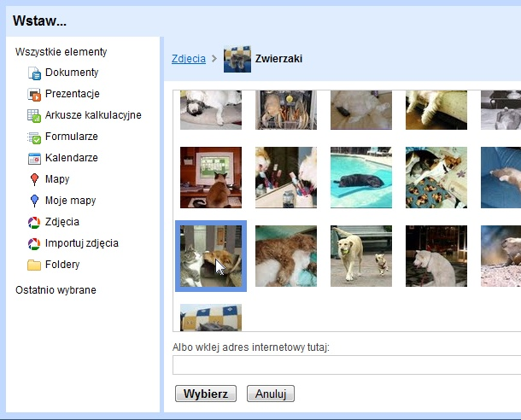The image size is (521, 420).
Task: Select the white dog on cushion thumbnail
Action: pos(211,110)
